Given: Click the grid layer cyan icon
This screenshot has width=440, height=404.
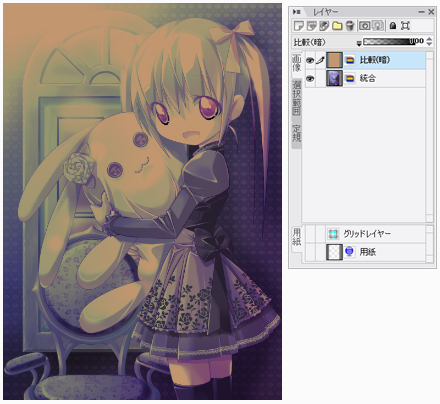Looking at the screenshot, I should (333, 234).
